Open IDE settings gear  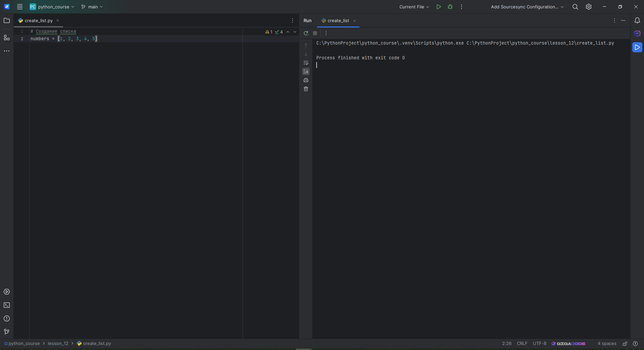pos(589,7)
